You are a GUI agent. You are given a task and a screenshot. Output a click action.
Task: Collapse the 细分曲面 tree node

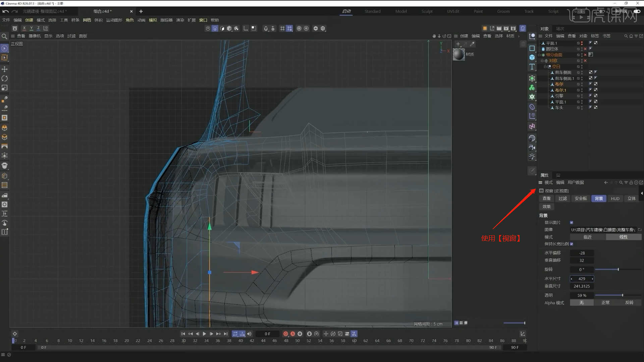539,55
